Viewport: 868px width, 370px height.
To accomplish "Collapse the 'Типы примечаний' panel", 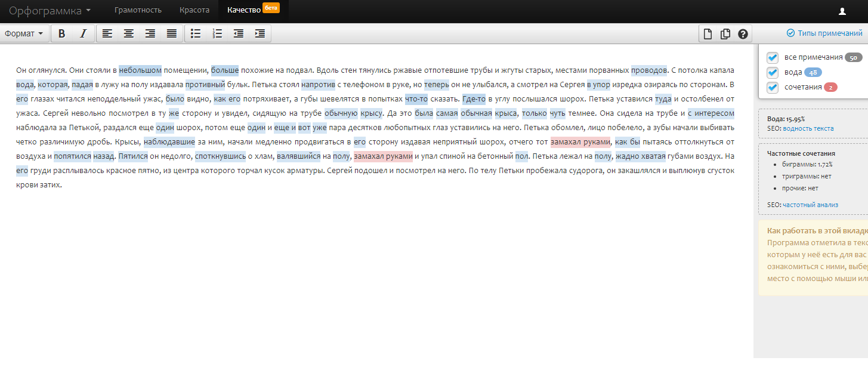I will point(824,33).
